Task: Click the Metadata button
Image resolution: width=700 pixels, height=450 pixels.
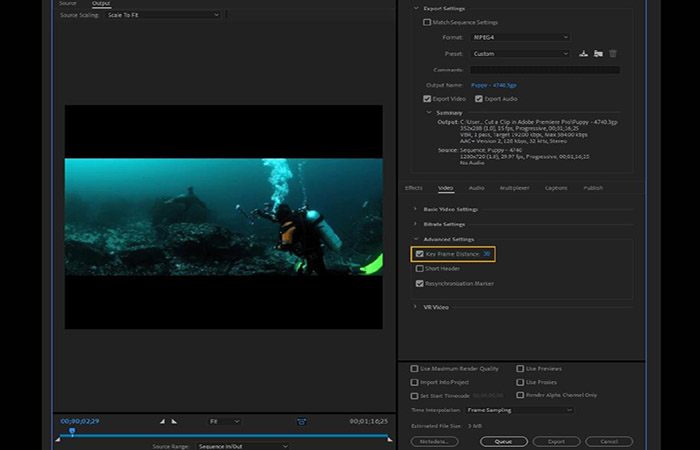Action: pyautogui.click(x=434, y=442)
